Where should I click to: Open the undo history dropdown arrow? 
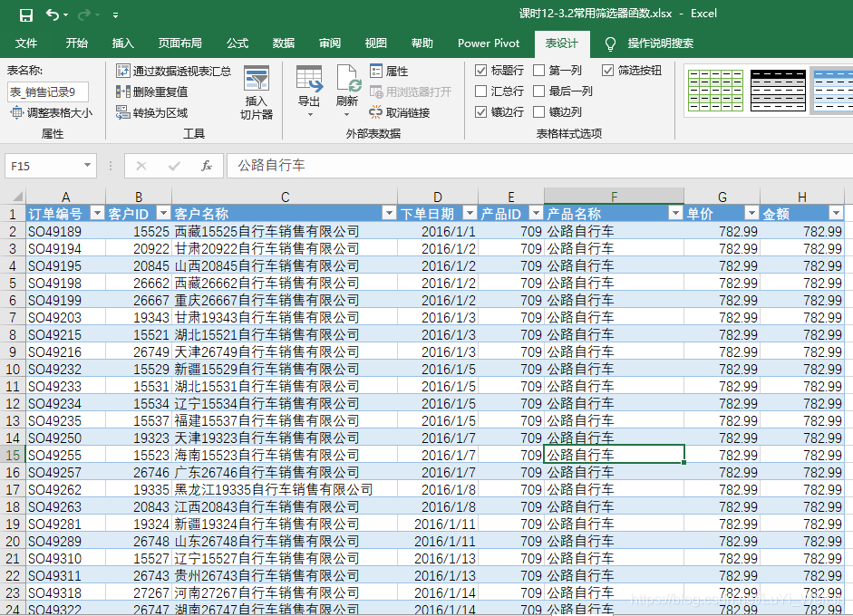[x=66, y=15]
